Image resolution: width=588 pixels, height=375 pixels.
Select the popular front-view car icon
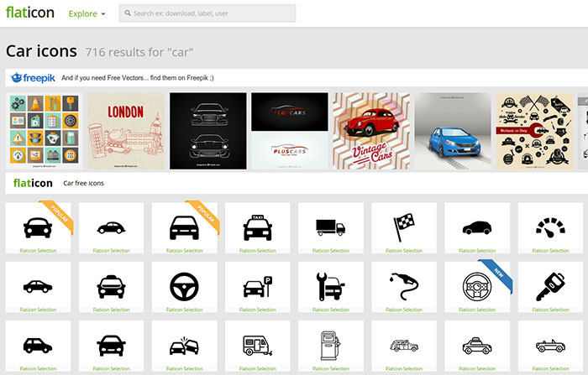[x=38, y=227]
